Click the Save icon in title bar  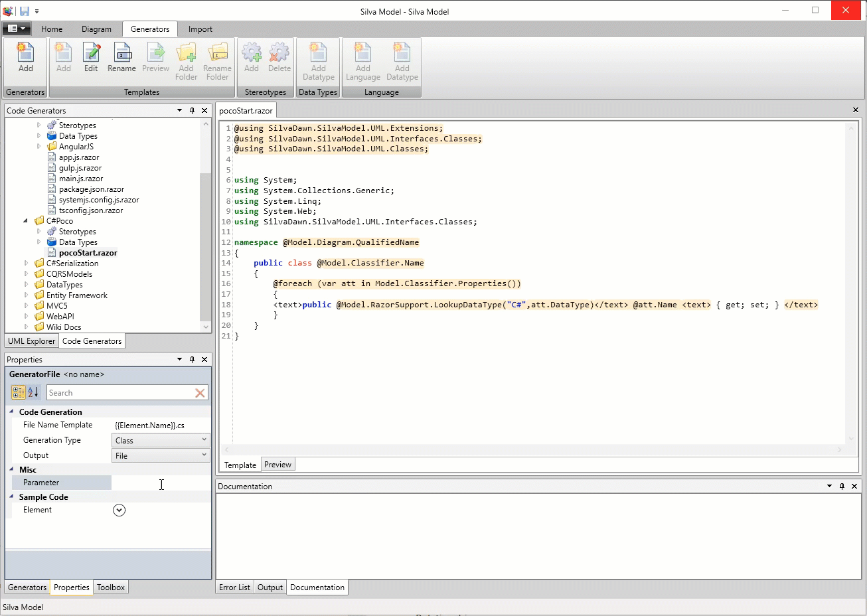tap(25, 11)
